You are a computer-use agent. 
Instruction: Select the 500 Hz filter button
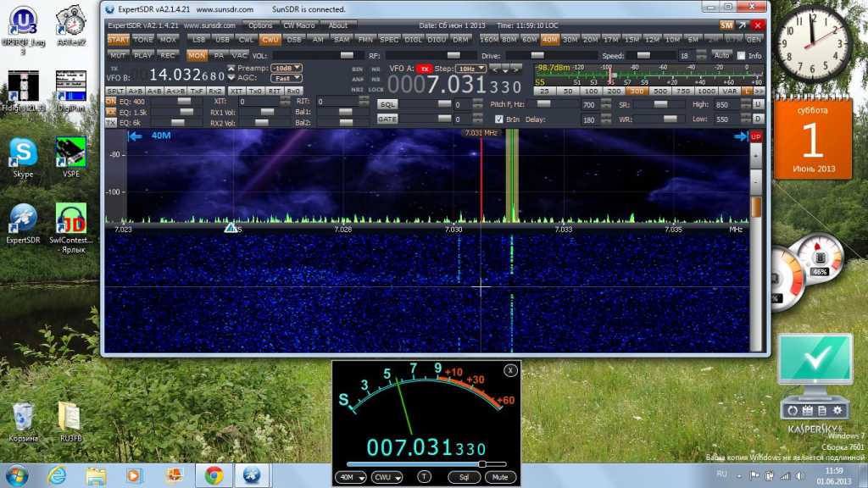[659, 91]
